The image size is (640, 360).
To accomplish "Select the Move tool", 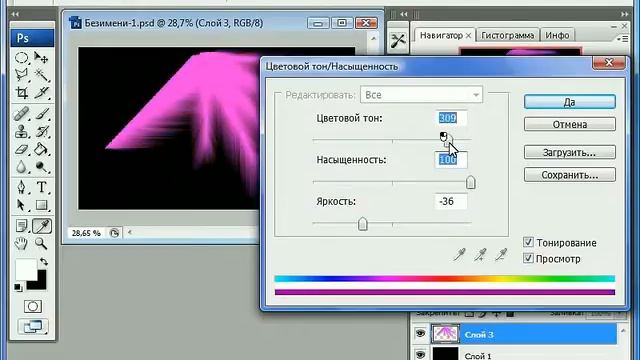I will click(41, 58).
